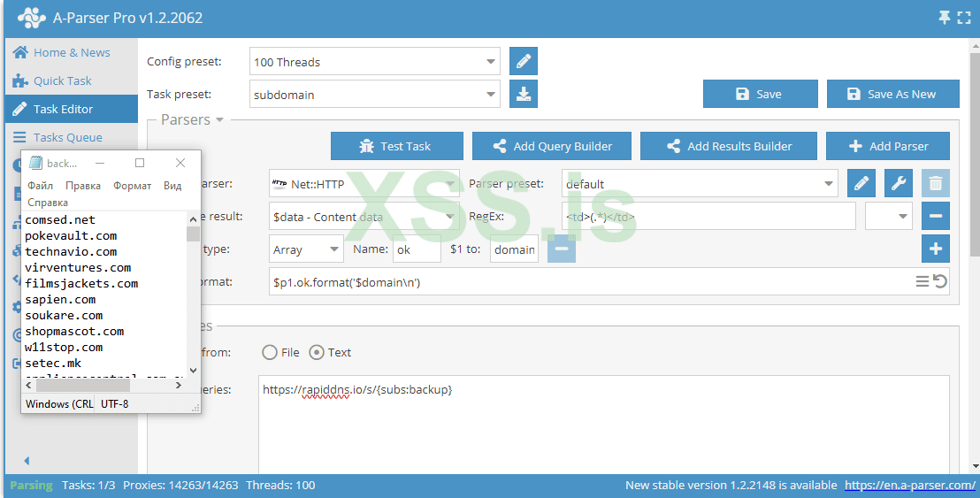The image size is (980, 498).
Task: Remove RegEx row with minus button
Action: point(936,216)
